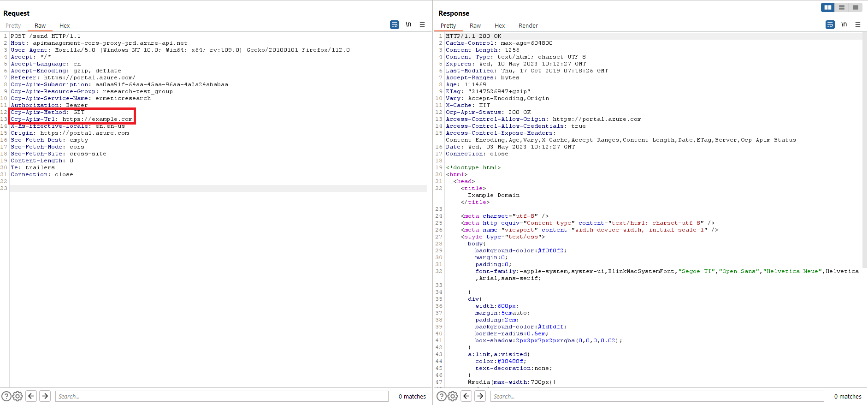Click the Request panel title
Viewport: 868px width, 405px height.
pos(16,13)
